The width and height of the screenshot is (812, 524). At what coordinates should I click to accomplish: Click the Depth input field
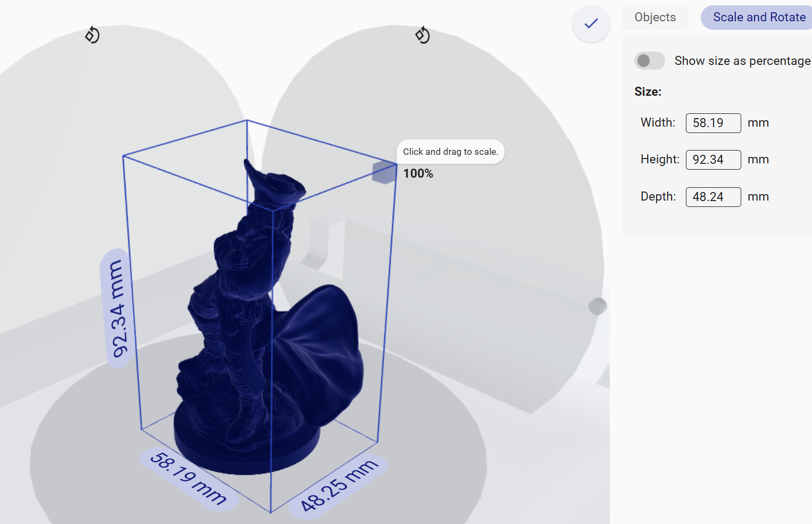pyautogui.click(x=713, y=197)
